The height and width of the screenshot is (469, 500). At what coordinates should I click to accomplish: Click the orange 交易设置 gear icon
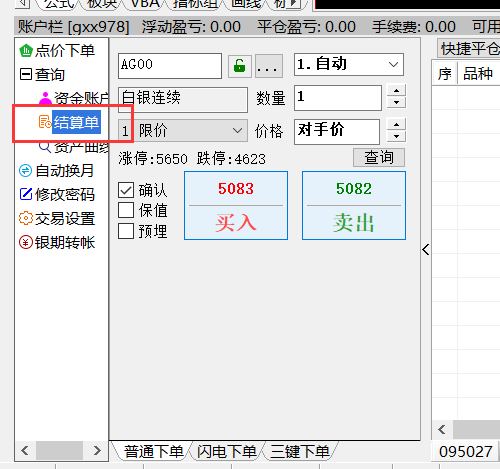[x=26, y=218]
